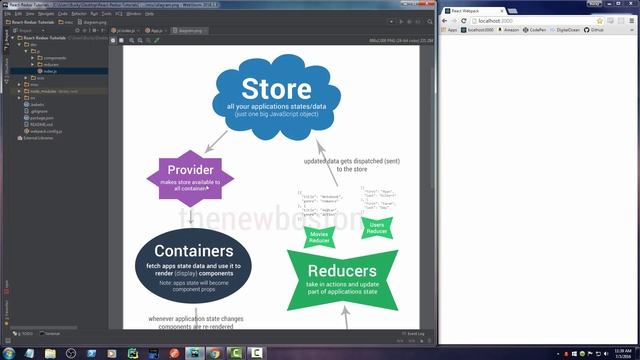The height and width of the screenshot is (360, 640).
Task: Select the package.json file
Action: [39, 118]
